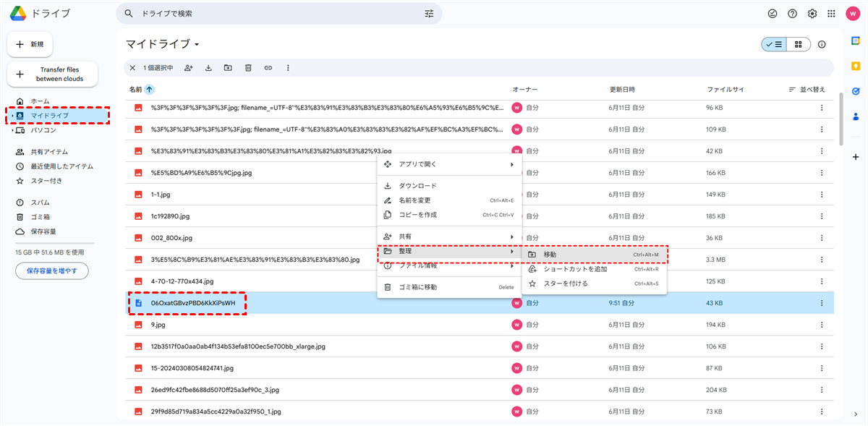This screenshot has height=426, width=868.
Task: Click 保存容量を増やす button
Action: 52,270
